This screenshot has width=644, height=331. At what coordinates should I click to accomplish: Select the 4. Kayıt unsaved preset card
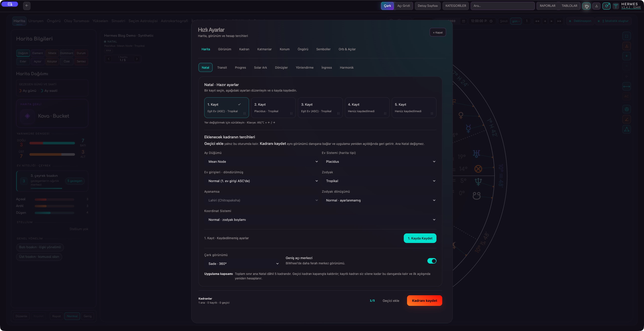click(367, 108)
